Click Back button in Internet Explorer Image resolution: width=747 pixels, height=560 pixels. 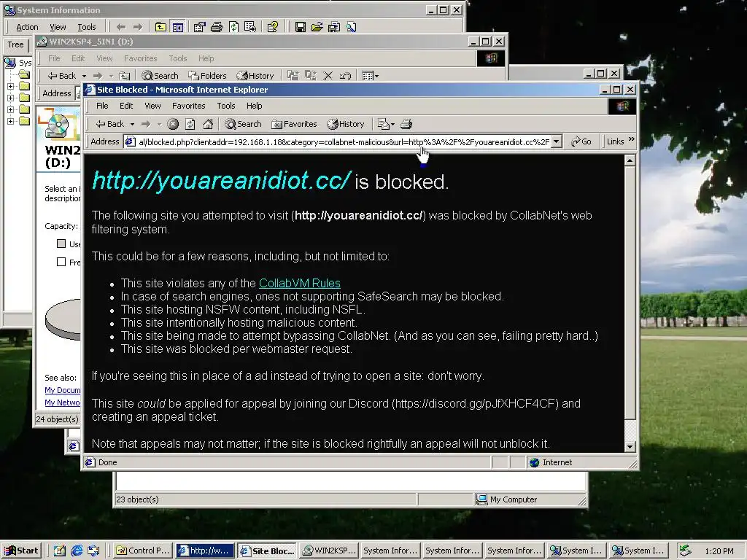pos(109,124)
